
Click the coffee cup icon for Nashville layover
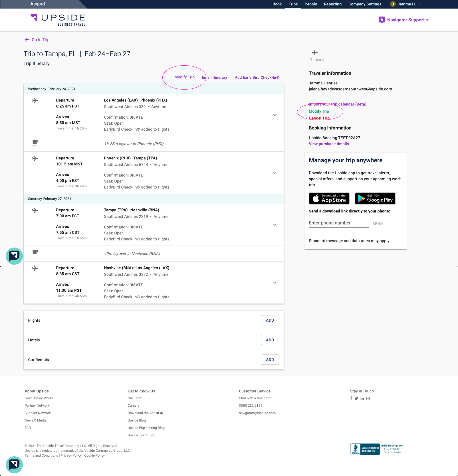(35, 253)
